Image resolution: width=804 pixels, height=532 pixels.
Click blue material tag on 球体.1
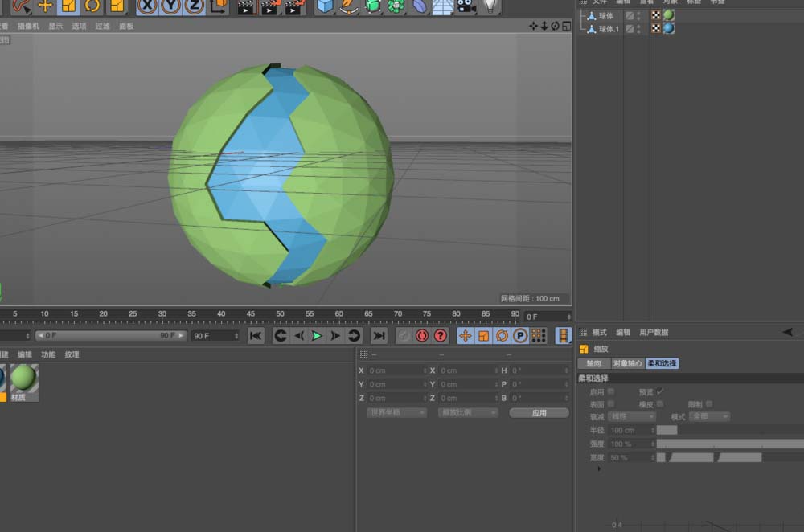[x=669, y=28]
